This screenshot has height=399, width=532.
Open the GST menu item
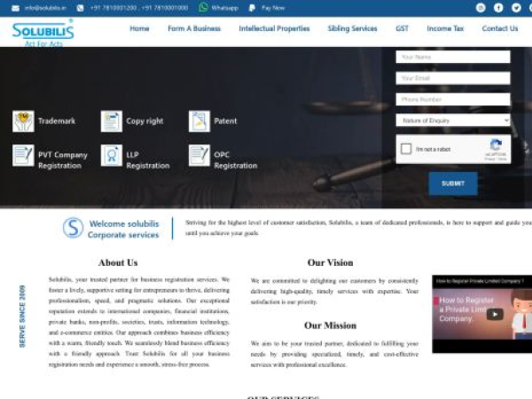402,28
